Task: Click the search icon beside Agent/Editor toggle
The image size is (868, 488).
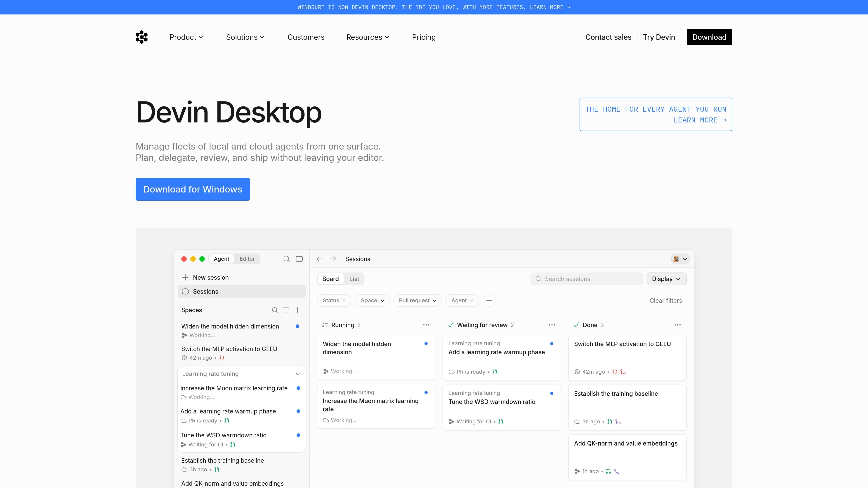Action: 286,259
